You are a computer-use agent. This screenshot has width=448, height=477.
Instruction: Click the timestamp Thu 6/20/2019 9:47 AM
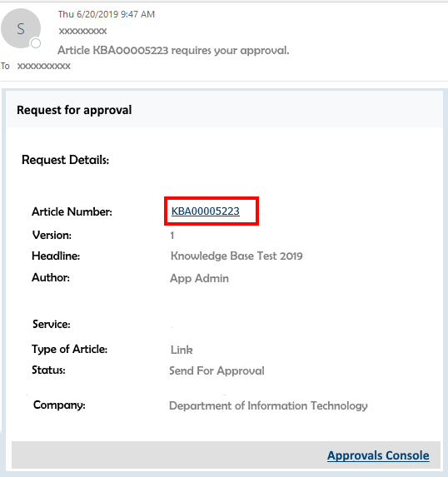click(107, 14)
